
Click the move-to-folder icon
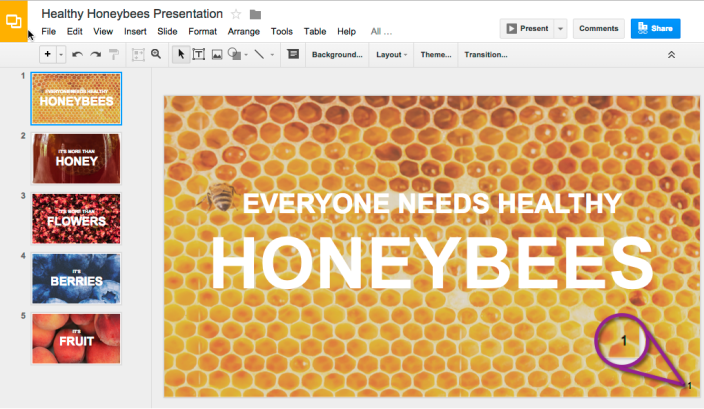[x=255, y=14]
